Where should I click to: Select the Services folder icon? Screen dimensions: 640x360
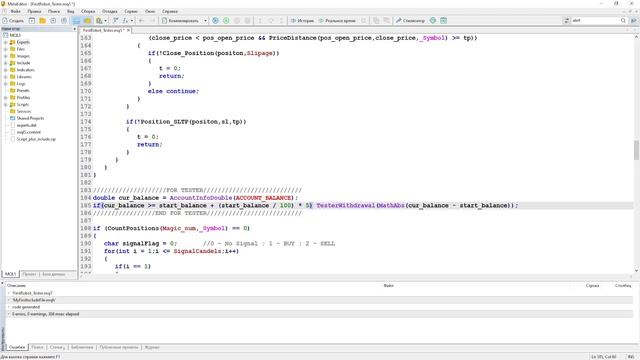[x=13, y=111]
